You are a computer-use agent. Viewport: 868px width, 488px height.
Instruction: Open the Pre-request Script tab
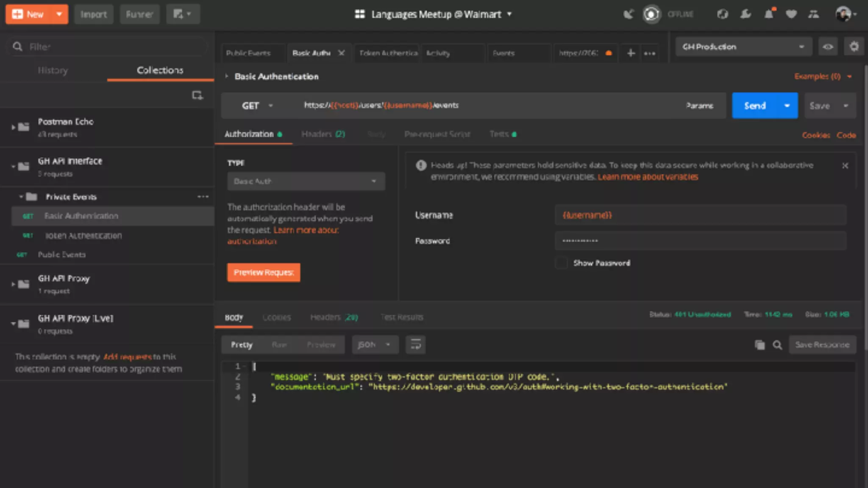[437, 134]
